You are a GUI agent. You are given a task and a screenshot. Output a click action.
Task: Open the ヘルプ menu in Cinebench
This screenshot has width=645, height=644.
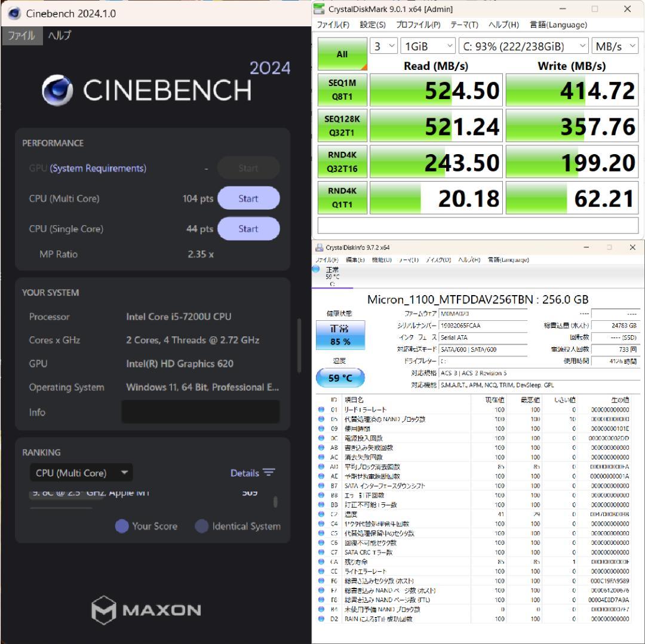pyautogui.click(x=59, y=35)
